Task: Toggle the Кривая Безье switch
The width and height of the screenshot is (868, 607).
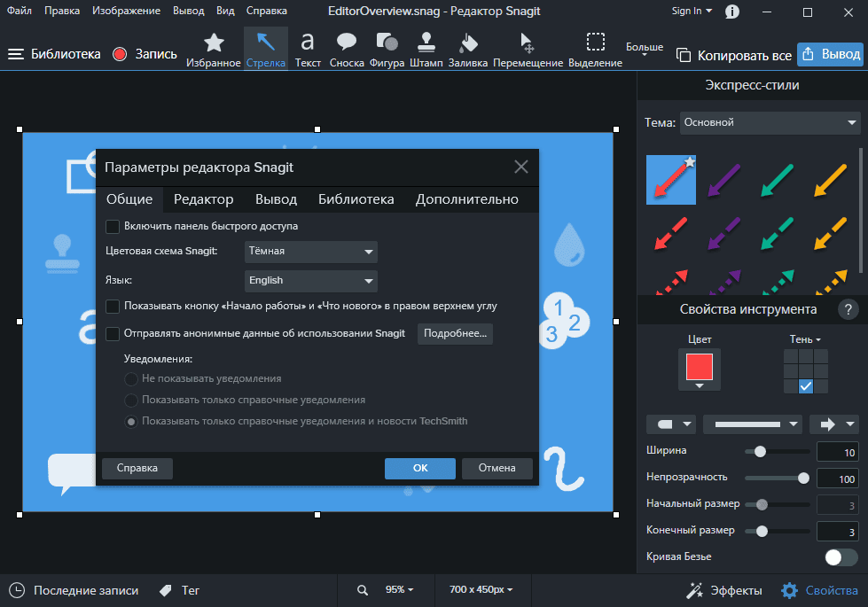Action: (841, 556)
